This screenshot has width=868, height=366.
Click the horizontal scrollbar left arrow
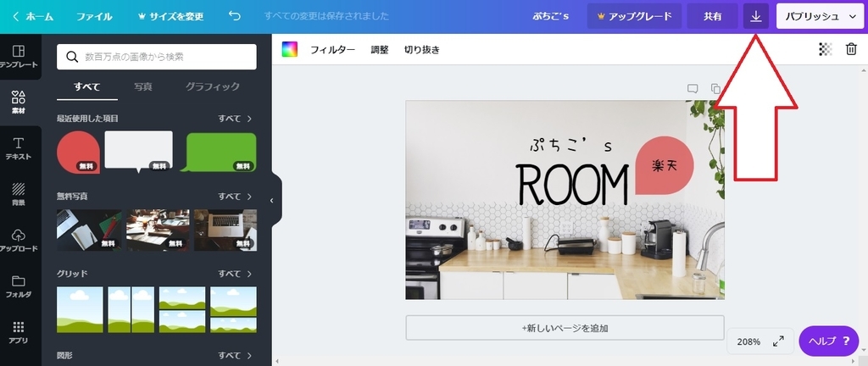[276, 362]
